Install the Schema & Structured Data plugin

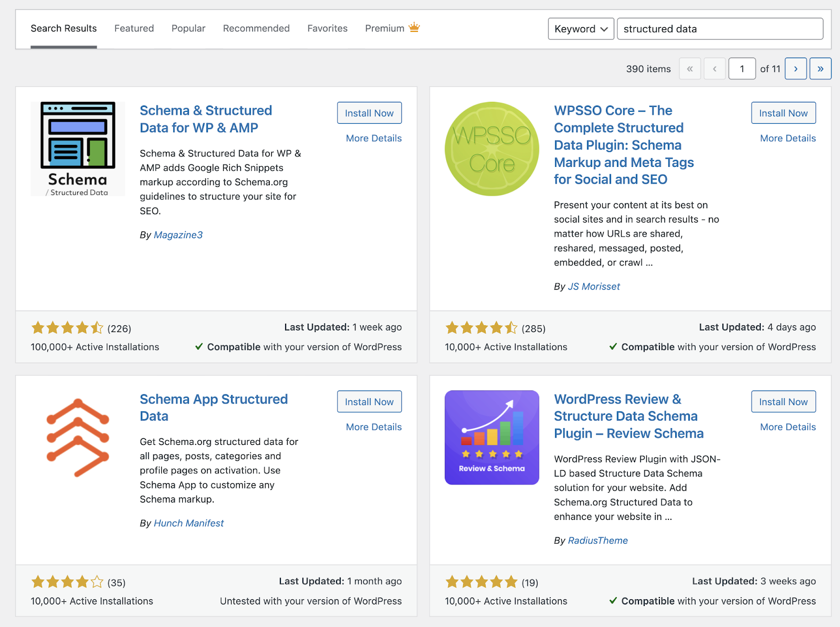point(369,113)
